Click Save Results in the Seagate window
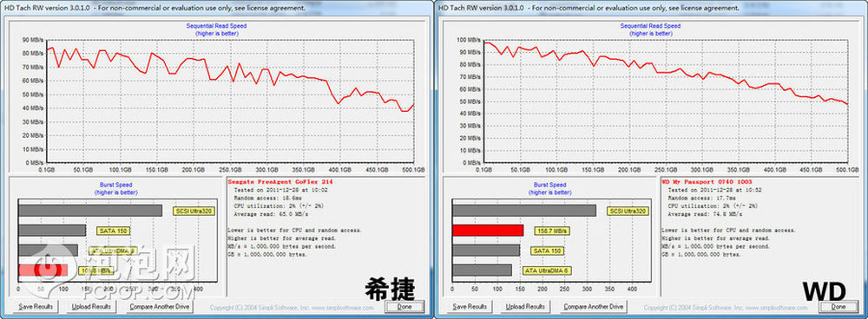Screen dimensions: 868x319 click(36, 306)
